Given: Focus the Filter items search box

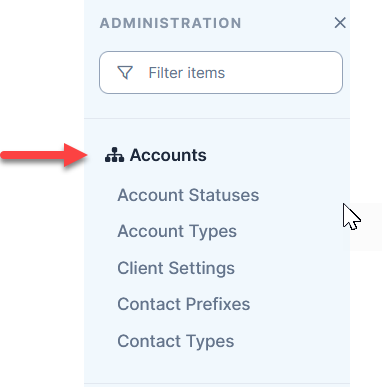Looking at the screenshot, I should point(221,72).
